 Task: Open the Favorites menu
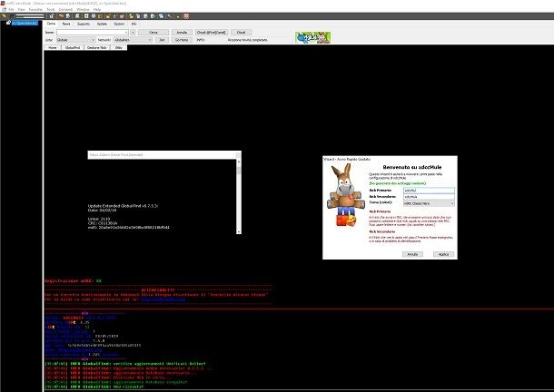[35, 10]
